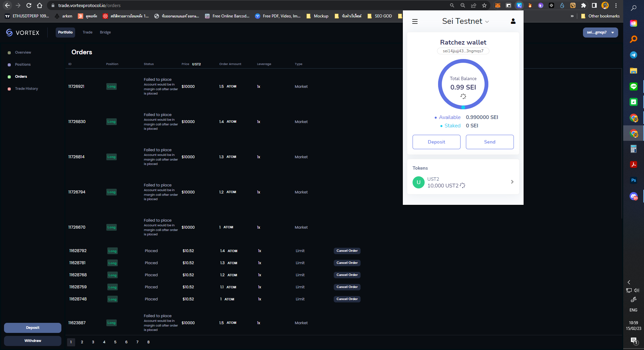Switch to the Bridge tab

tap(105, 33)
